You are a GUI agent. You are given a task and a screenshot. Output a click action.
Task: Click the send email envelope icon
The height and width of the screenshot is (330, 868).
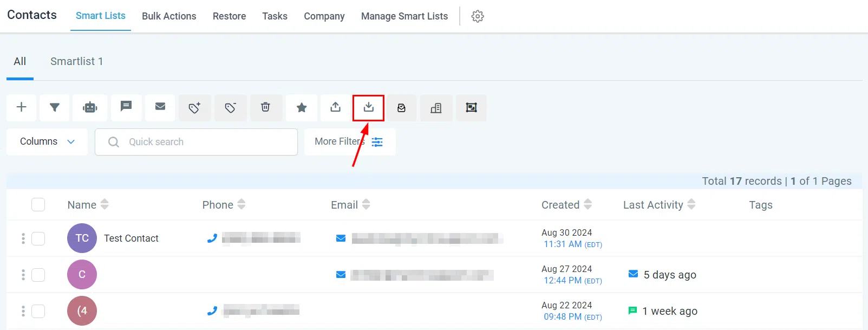point(160,107)
